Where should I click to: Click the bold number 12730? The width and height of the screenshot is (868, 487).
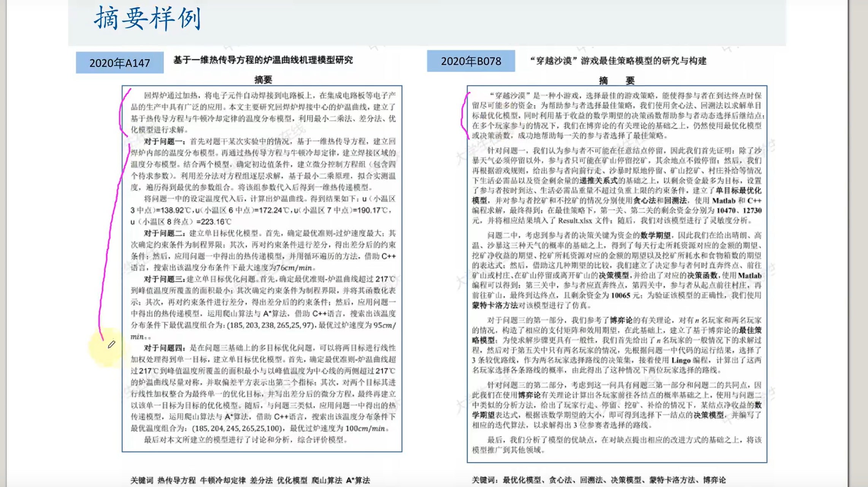click(x=752, y=210)
